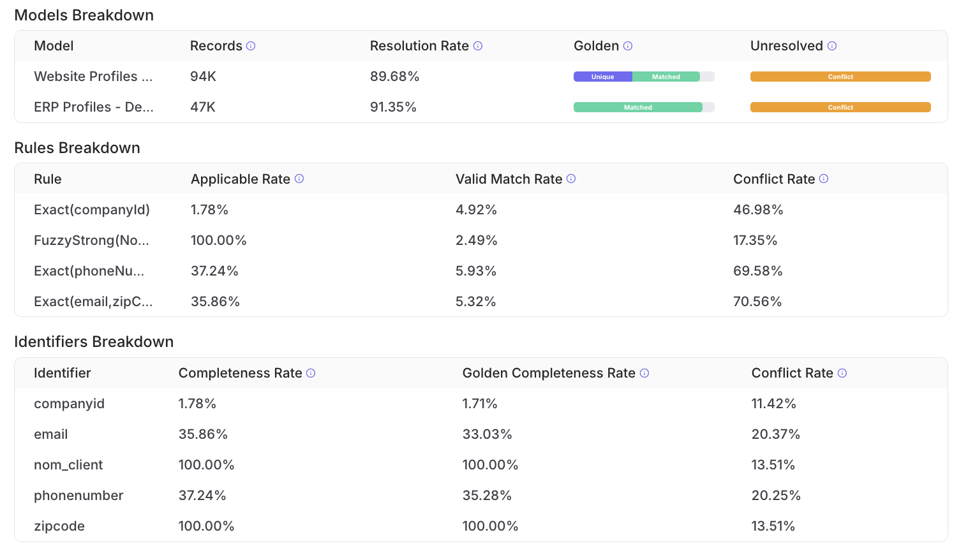Screen dimensions: 975x560
Task: Click Website Profiles orange Conflict bar
Action: [x=840, y=77]
